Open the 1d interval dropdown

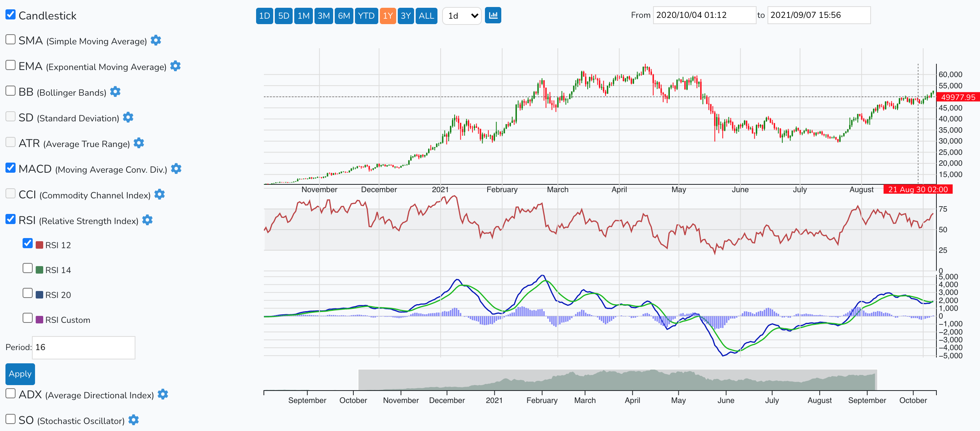pos(462,16)
